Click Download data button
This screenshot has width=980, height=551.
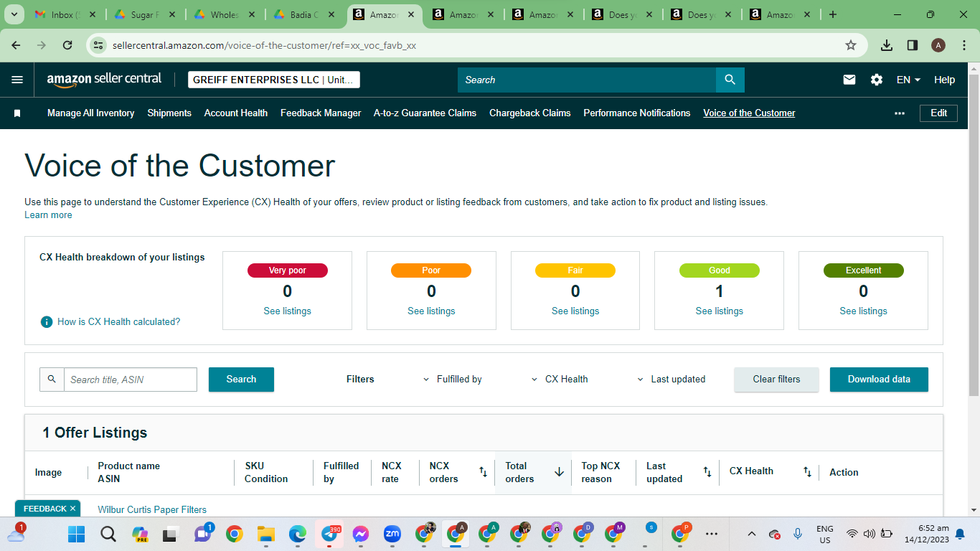[879, 380]
